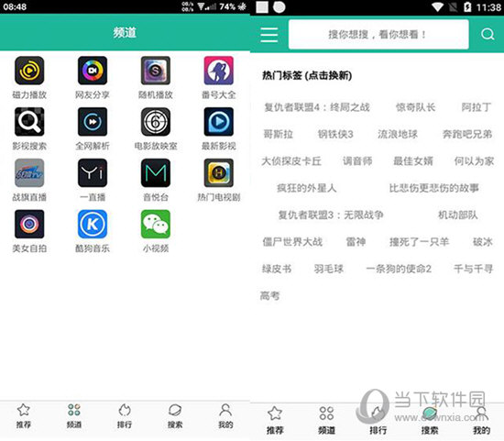The height and width of the screenshot is (441, 504).
Task: Tap the 惊奇队长 tag
Action: point(415,107)
